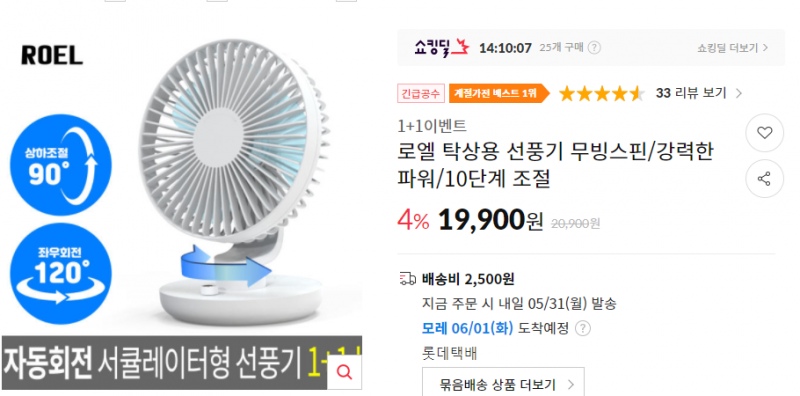This screenshot has height=396, width=800.
Task: Click the 쇼킹딜 logo
Action: click(x=441, y=48)
